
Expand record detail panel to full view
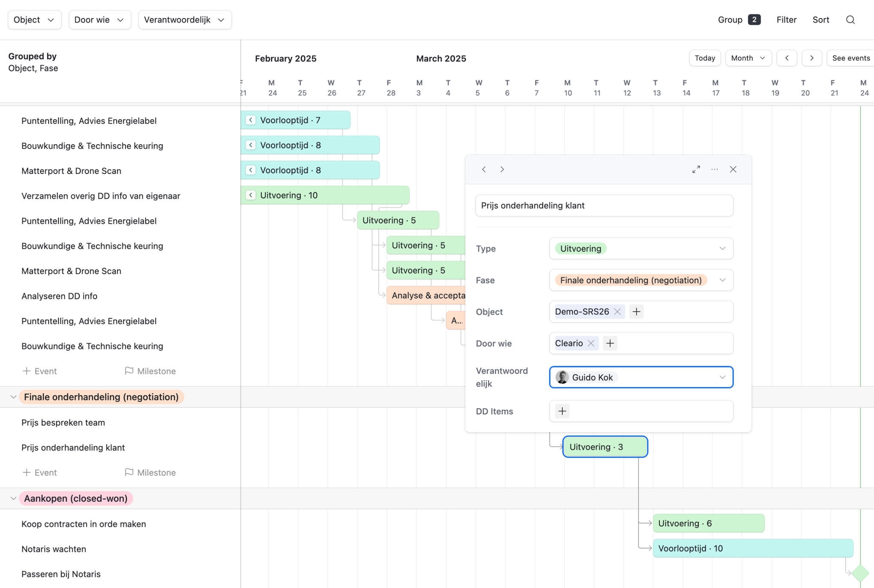tap(696, 169)
